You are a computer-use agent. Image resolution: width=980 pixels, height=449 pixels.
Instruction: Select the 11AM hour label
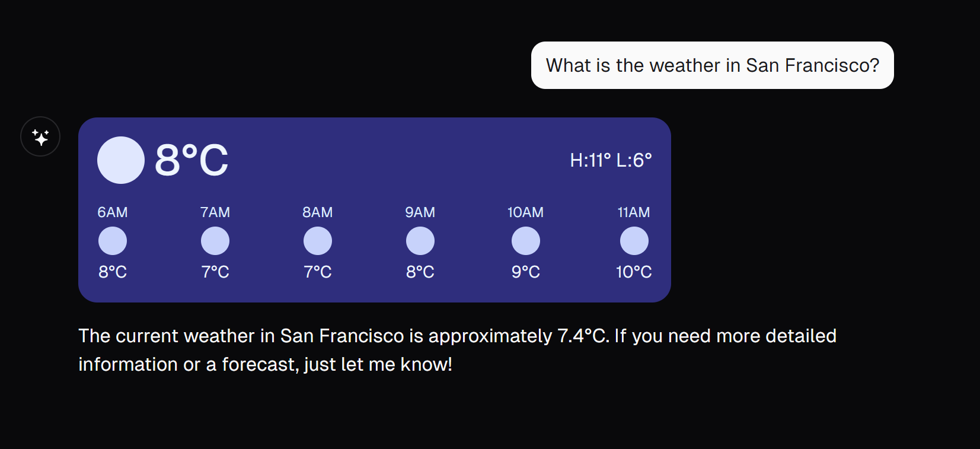pyautogui.click(x=634, y=212)
